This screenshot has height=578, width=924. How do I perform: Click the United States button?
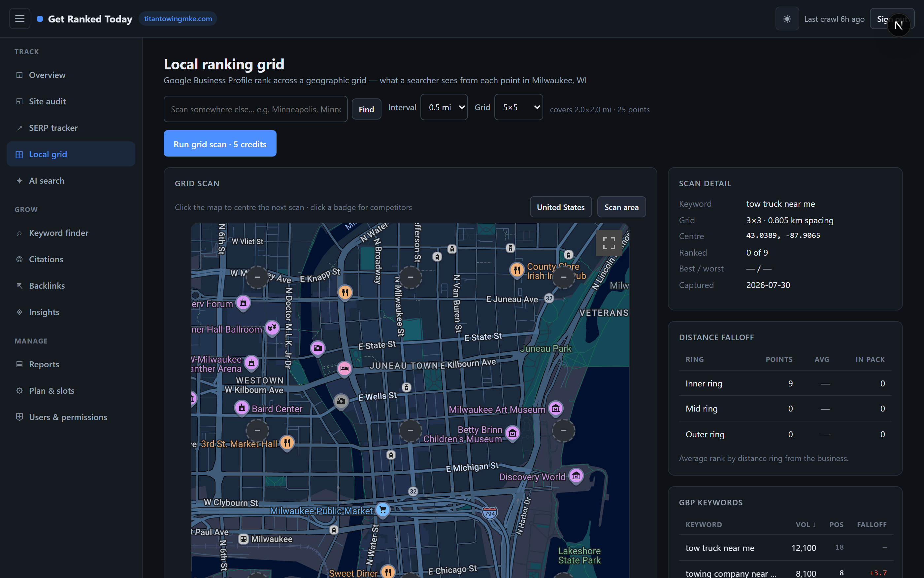pos(561,207)
